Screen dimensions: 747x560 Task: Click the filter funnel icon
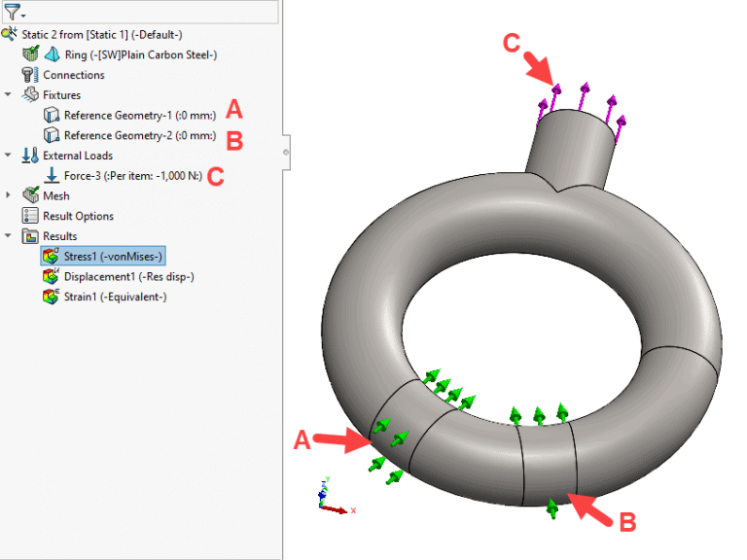point(11,12)
